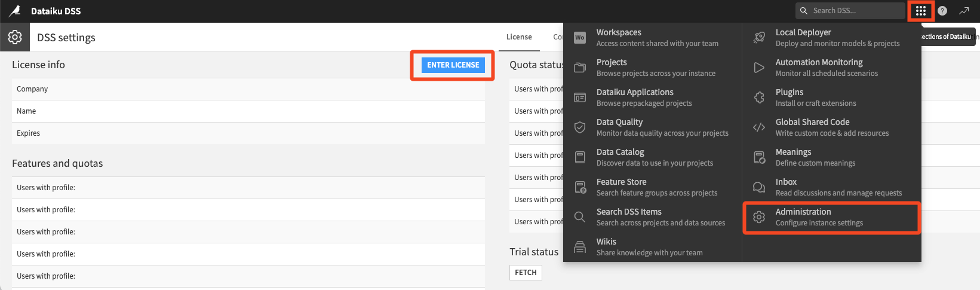Viewport: 980px width, 290px height.
Task: Click the Workspaces 'Wo' icon
Action: click(x=580, y=38)
